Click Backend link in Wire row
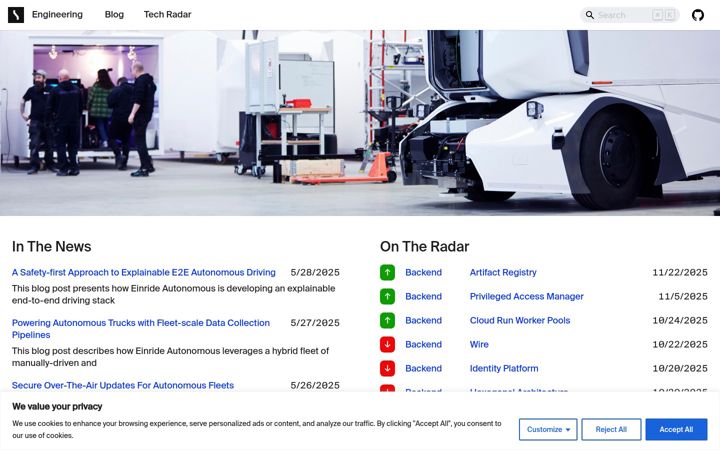Viewport: 720px width, 450px height. click(423, 344)
